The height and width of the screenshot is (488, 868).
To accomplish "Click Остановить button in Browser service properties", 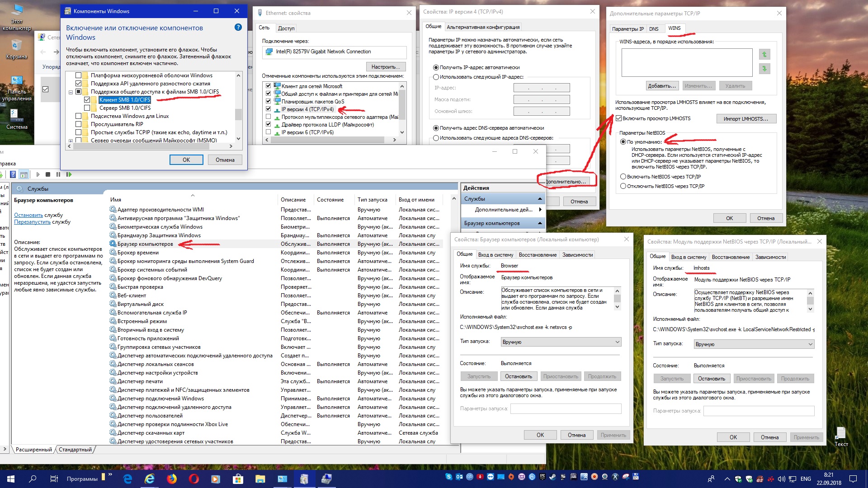I will click(519, 376).
